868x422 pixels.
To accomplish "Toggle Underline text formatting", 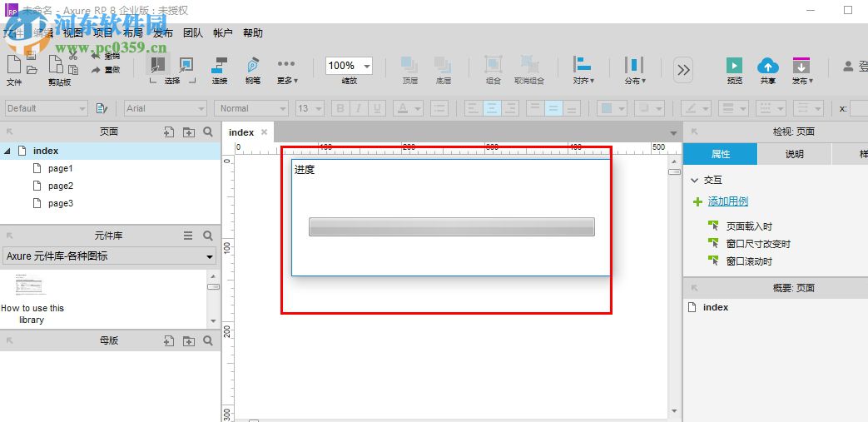I will 377,108.
